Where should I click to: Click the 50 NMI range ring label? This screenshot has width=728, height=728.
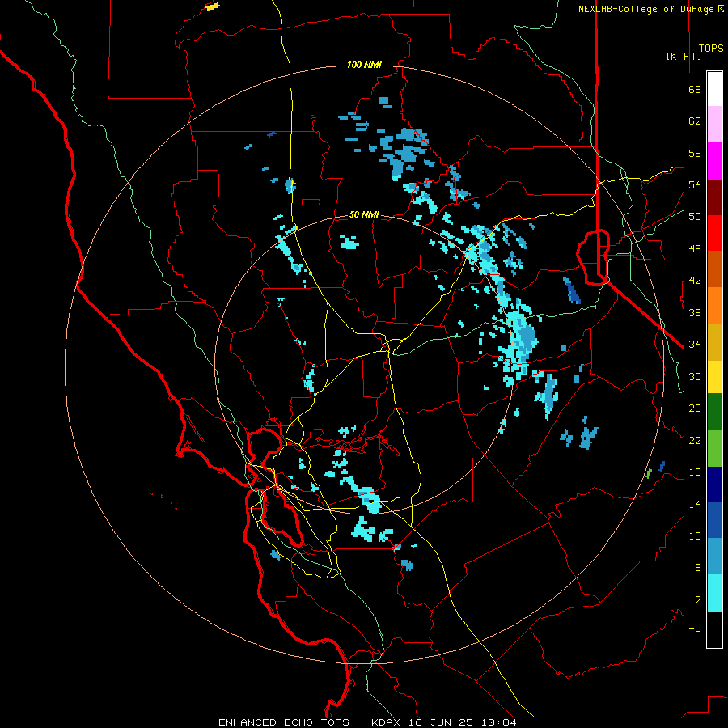364,214
